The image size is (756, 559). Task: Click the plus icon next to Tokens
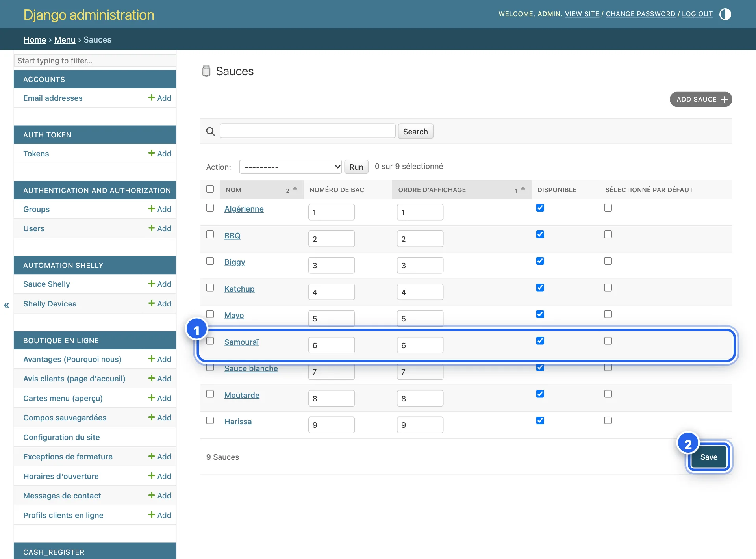pyautogui.click(x=152, y=153)
